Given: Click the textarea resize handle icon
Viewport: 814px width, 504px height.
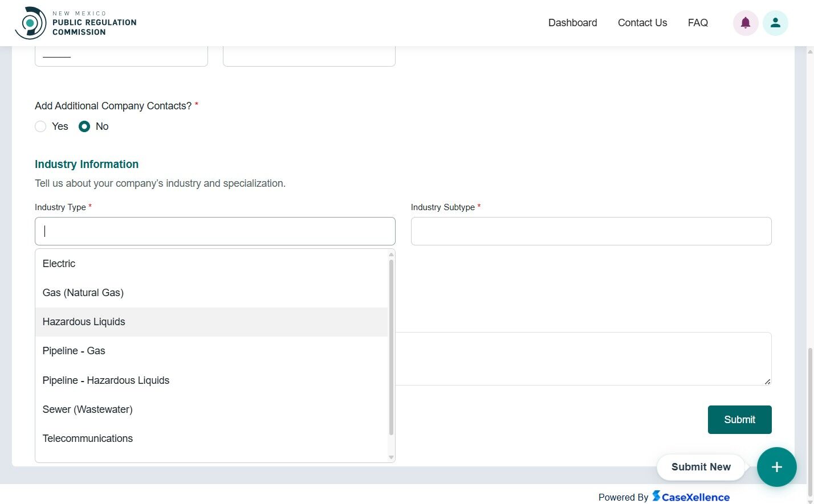Looking at the screenshot, I should pyautogui.click(x=767, y=382).
